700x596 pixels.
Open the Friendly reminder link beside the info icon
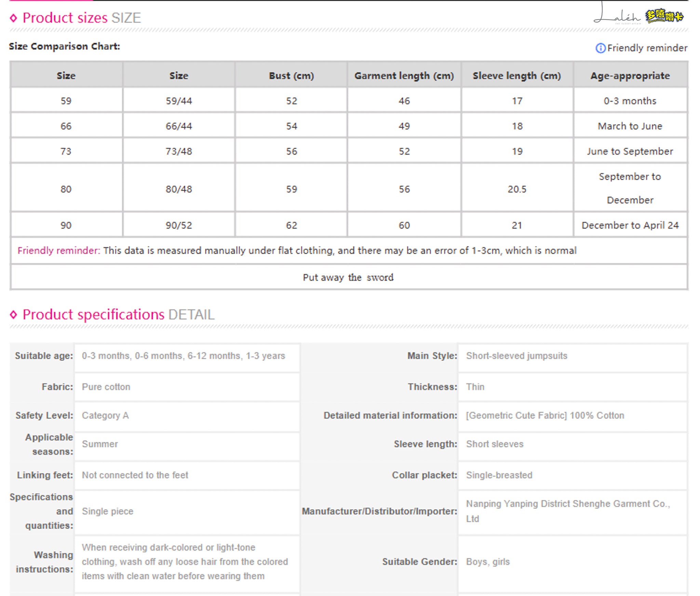click(647, 48)
